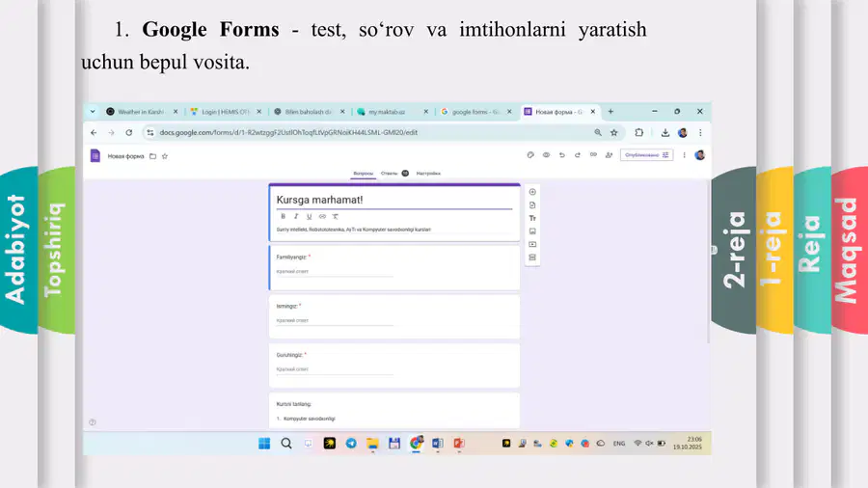Viewport: 868px width, 488px height.
Task: Click the Add question plus icon
Action: 532,192
